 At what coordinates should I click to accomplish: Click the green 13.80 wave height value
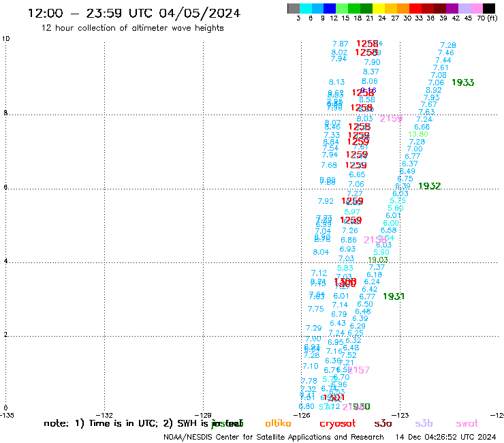[x=418, y=134]
